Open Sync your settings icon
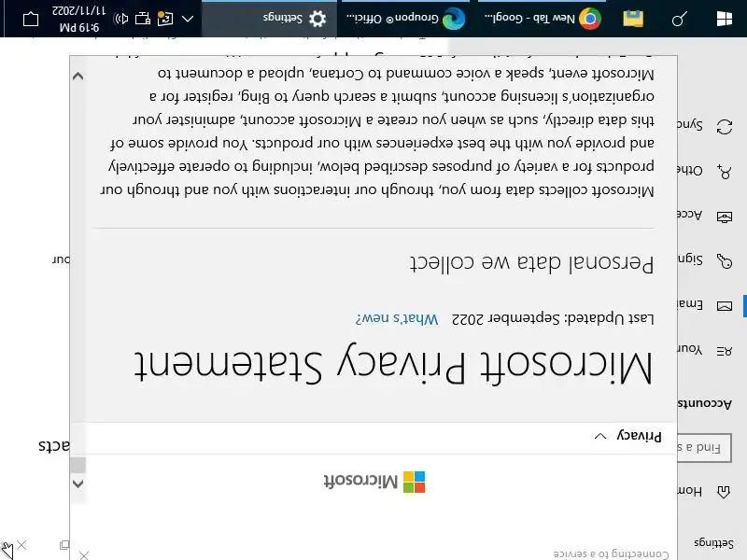Image resolution: width=747 pixels, height=560 pixels. point(725,127)
